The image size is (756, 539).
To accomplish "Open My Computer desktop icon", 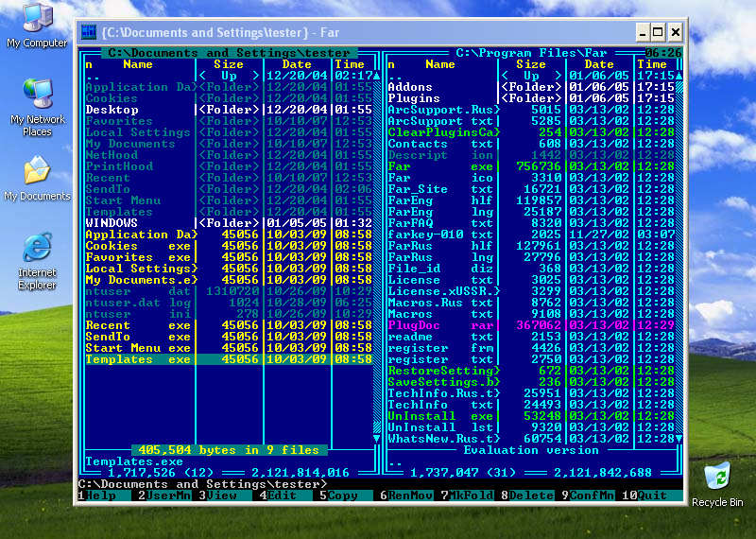I will click(x=37, y=26).
